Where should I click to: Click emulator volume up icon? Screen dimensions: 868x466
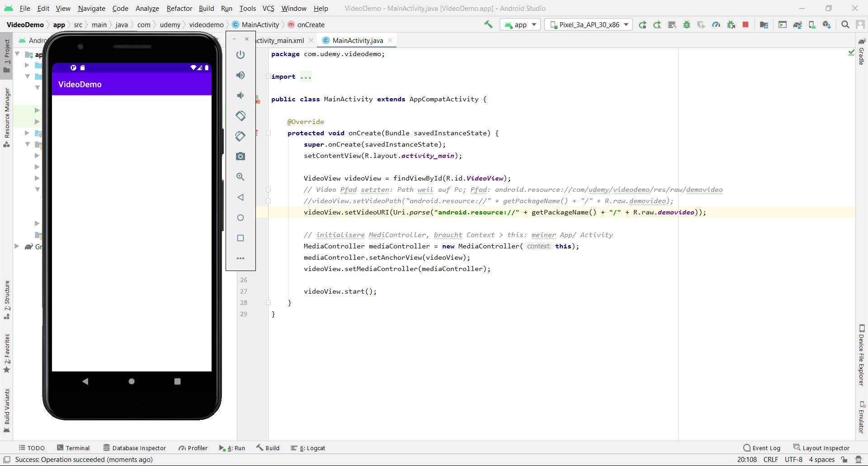pos(241,75)
